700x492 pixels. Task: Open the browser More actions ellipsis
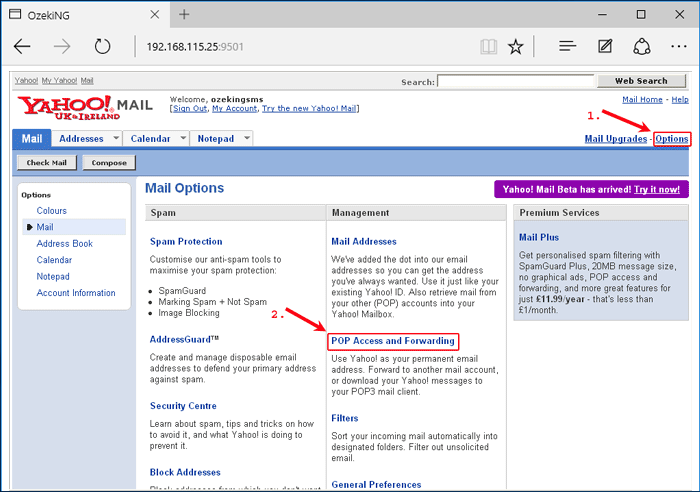coord(679,46)
